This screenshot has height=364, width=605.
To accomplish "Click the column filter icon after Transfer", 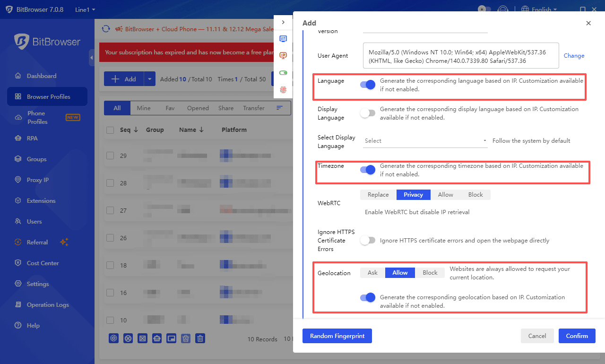I will [279, 108].
